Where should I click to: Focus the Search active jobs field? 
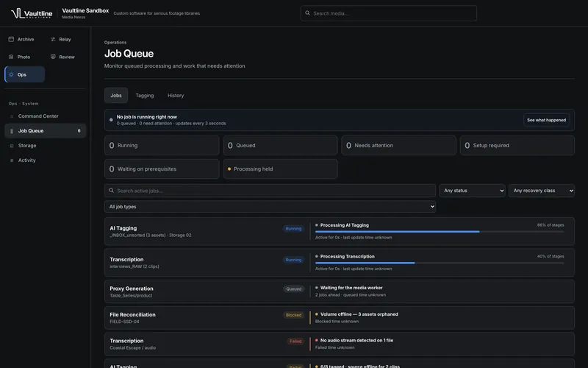click(x=270, y=191)
